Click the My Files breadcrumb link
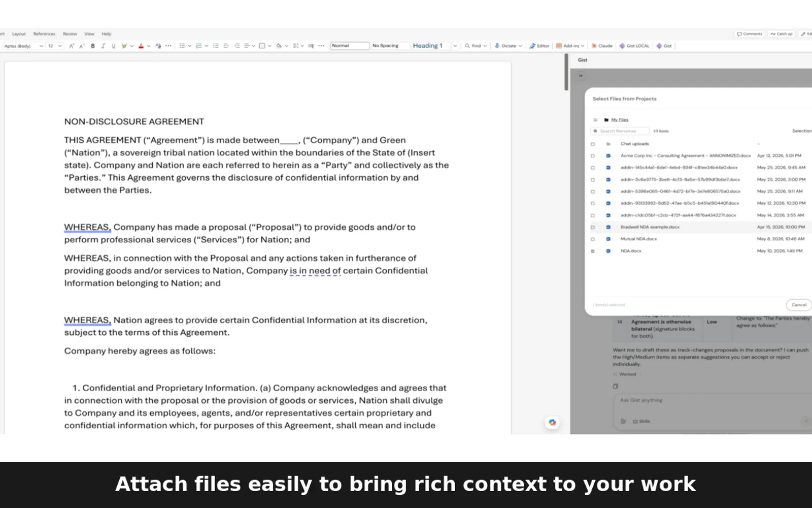 (620, 120)
